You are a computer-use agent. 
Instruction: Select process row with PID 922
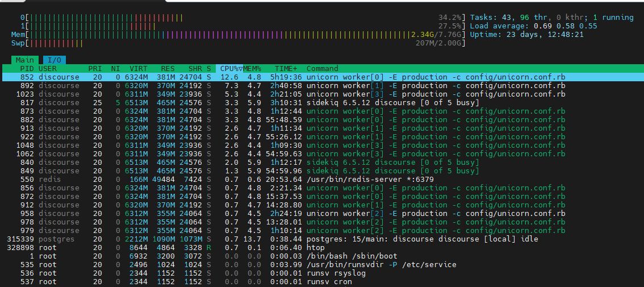[322, 137]
